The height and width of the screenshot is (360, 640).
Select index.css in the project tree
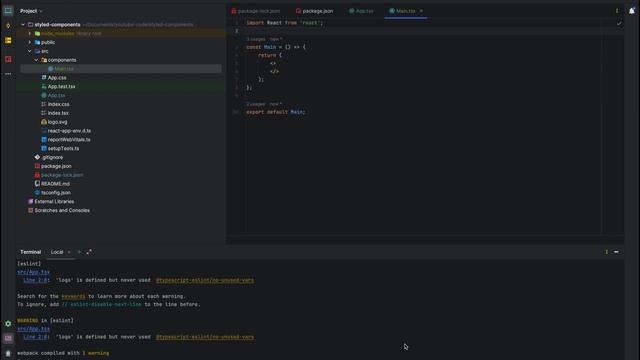coord(58,104)
